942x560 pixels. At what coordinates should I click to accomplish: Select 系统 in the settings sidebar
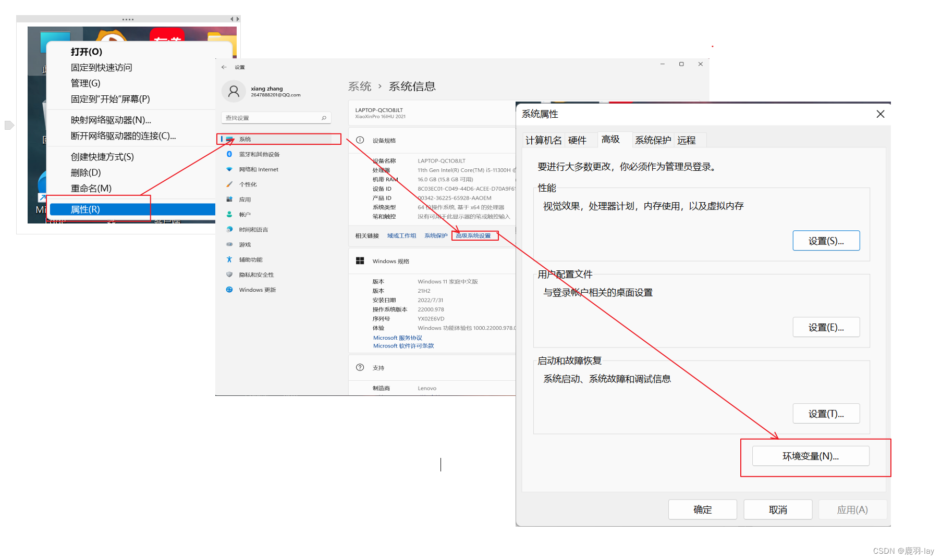coord(279,139)
